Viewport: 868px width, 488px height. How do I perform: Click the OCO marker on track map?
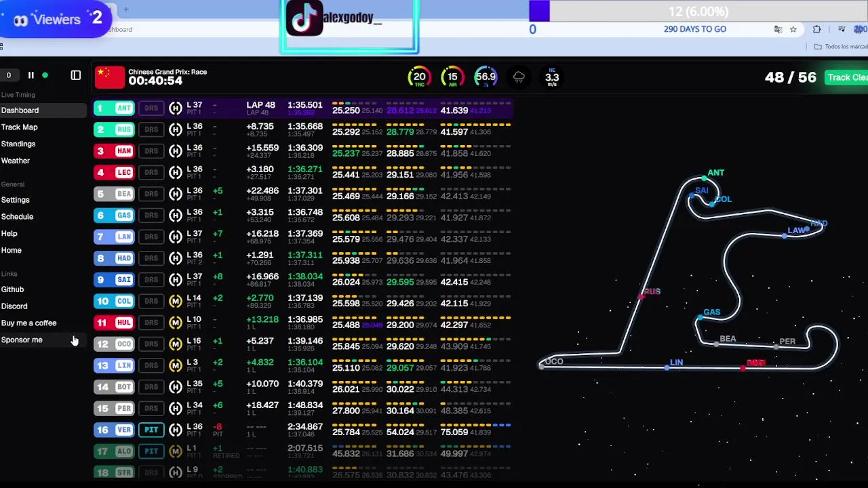click(541, 366)
